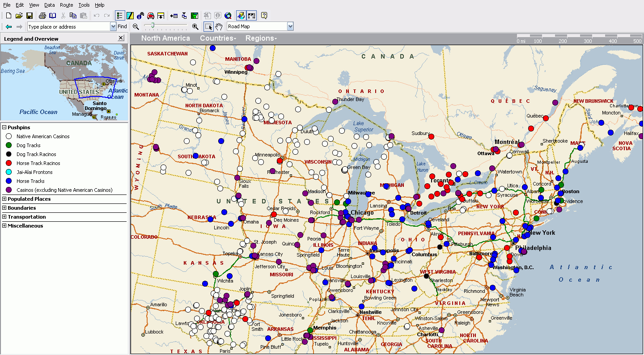
Task: Click the North America link above map
Action: [165, 38]
